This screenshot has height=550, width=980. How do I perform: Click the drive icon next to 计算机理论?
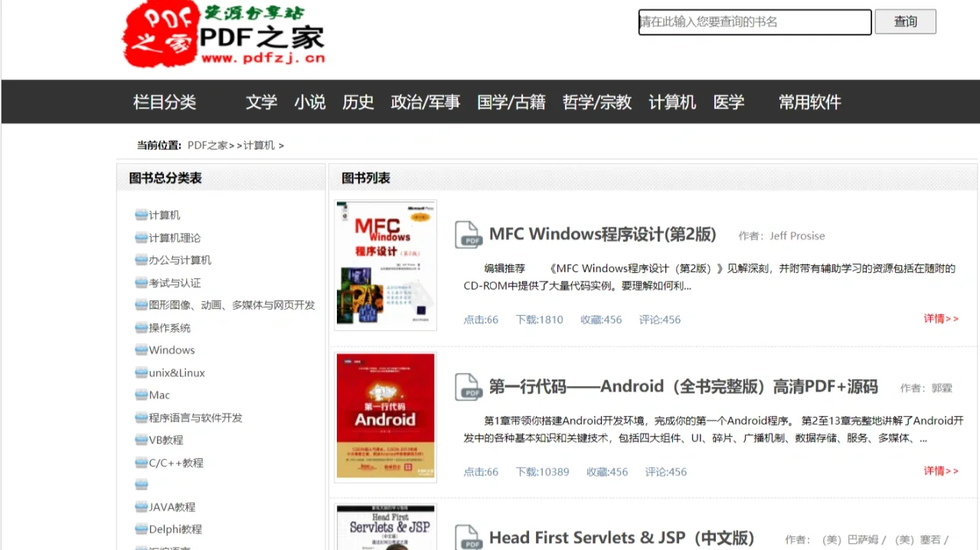(141, 237)
